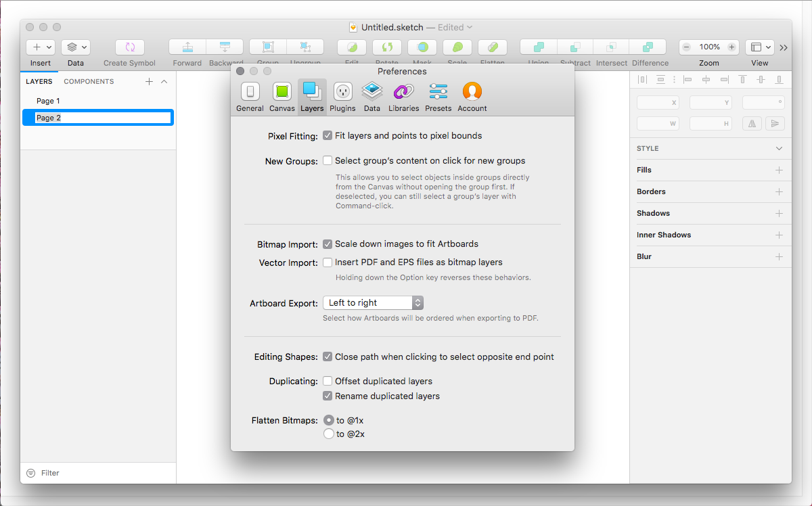
Task: Open the Untitled.sketch title dropdown arrow
Action: (x=470, y=28)
